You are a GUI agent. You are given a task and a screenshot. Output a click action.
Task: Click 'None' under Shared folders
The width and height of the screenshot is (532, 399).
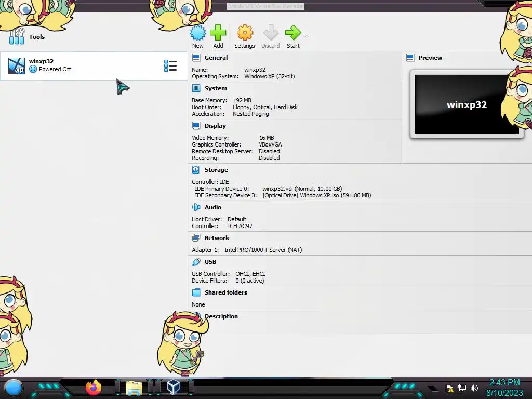click(x=198, y=304)
